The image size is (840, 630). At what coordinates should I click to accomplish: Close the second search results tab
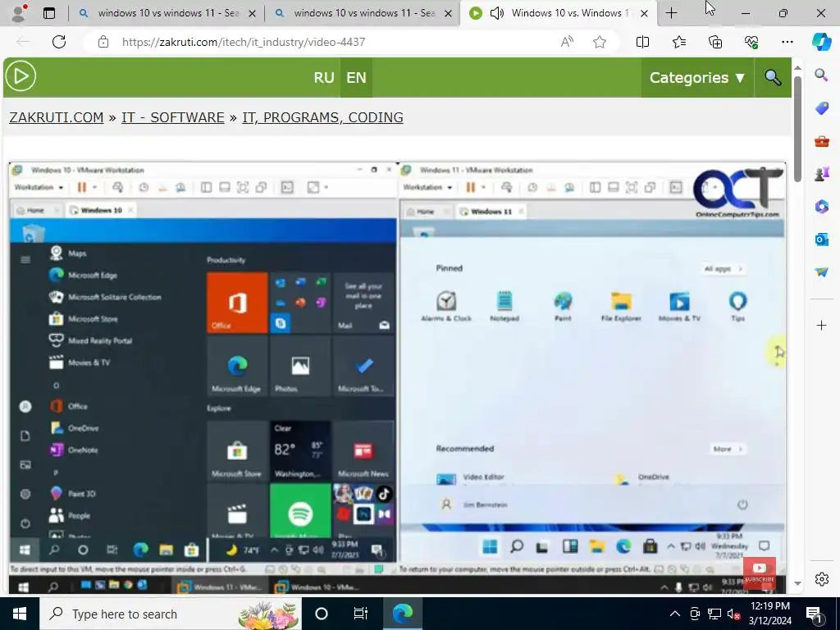coord(449,13)
